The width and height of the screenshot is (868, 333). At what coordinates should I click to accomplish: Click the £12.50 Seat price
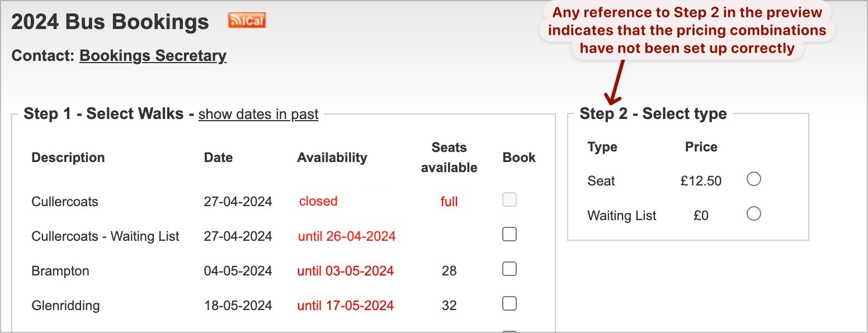(701, 181)
